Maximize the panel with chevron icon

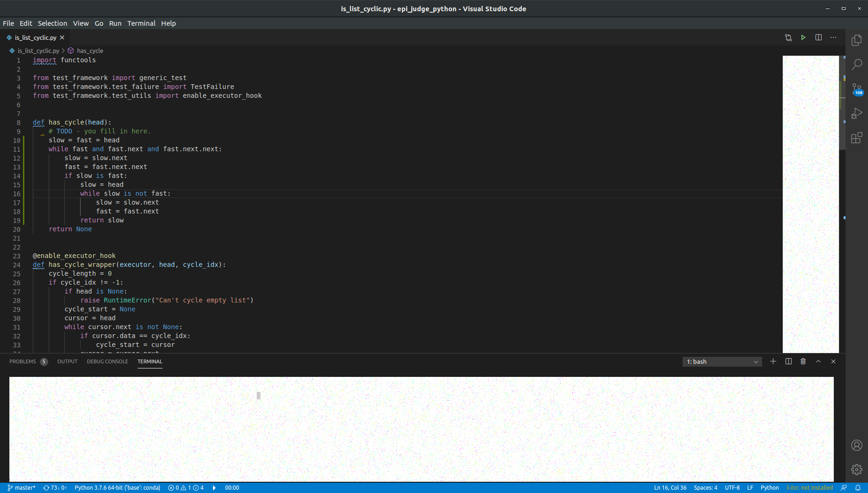(x=817, y=361)
